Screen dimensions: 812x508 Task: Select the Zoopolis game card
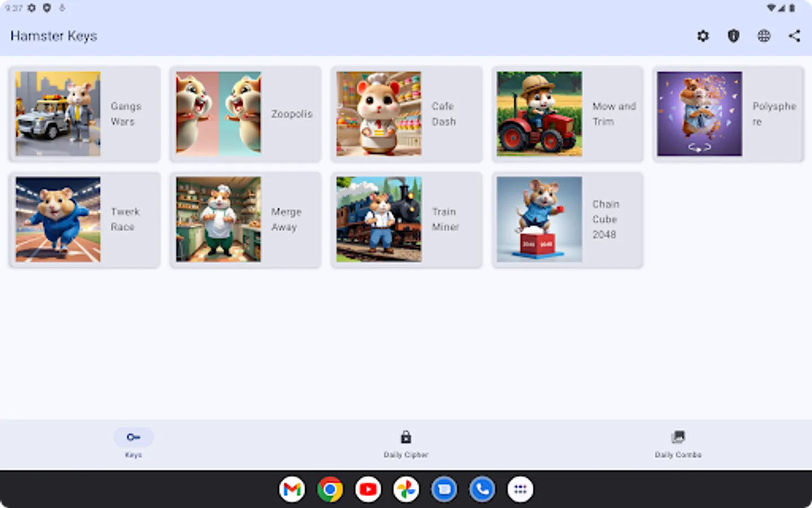tap(245, 113)
